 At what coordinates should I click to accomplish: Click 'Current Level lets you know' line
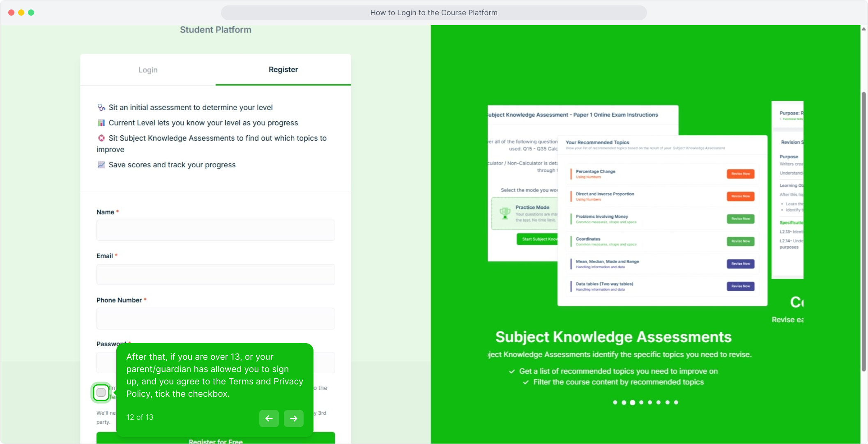[203, 123]
